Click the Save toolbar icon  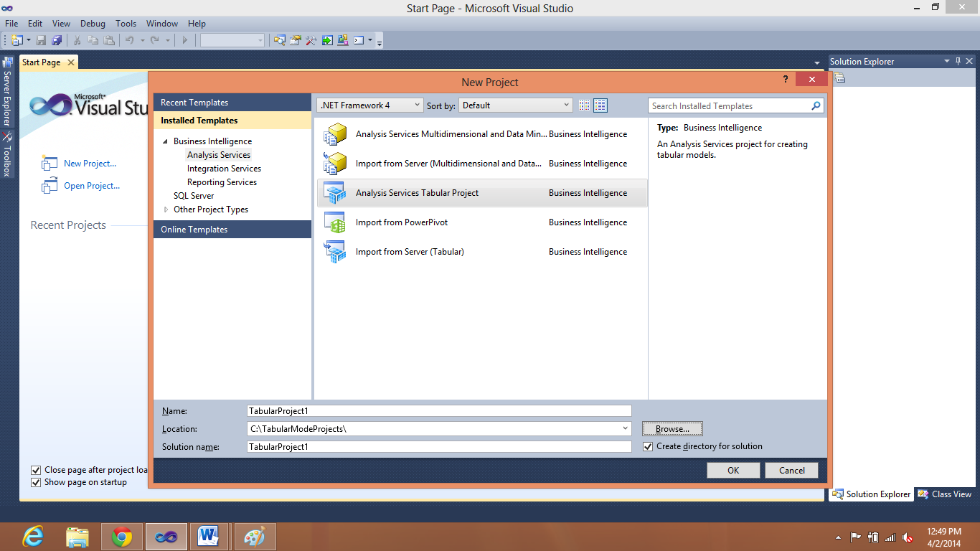pyautogui.click(x=41, y=40)
